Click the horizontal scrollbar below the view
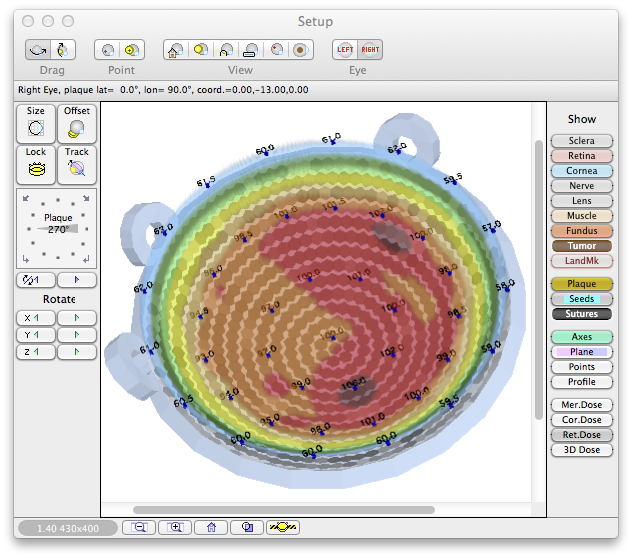 coord(283,509)
